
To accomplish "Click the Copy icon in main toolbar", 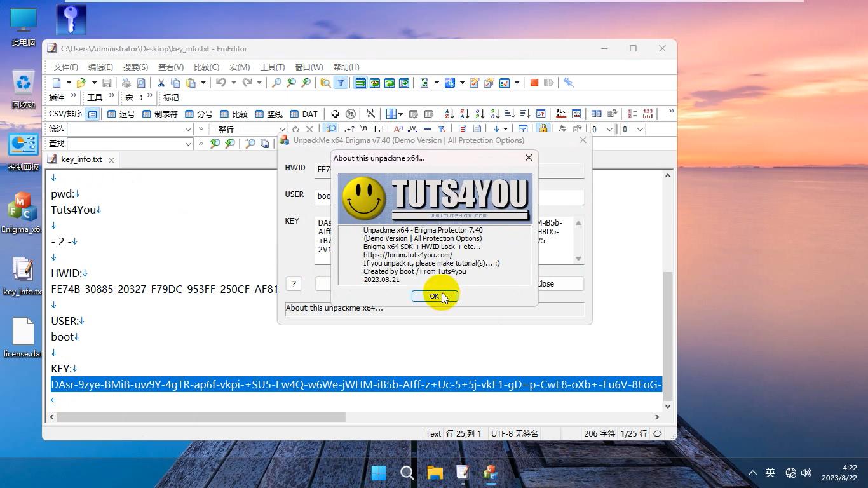I will coord(175,83).
